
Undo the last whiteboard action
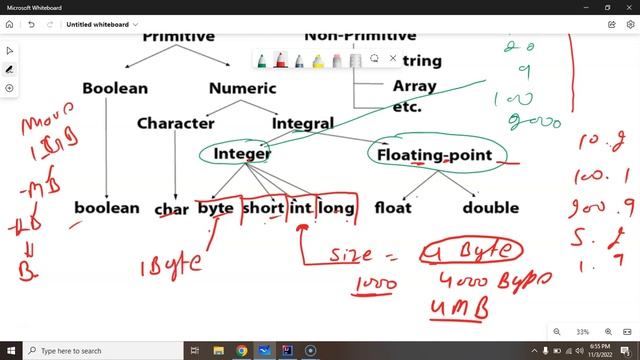[31, 24]
